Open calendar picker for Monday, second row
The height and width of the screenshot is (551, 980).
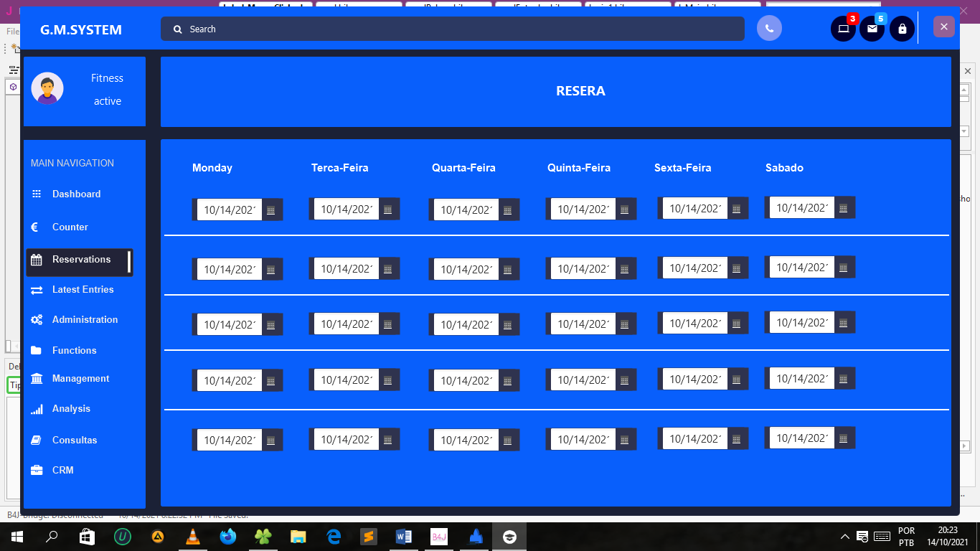[271, 270]
